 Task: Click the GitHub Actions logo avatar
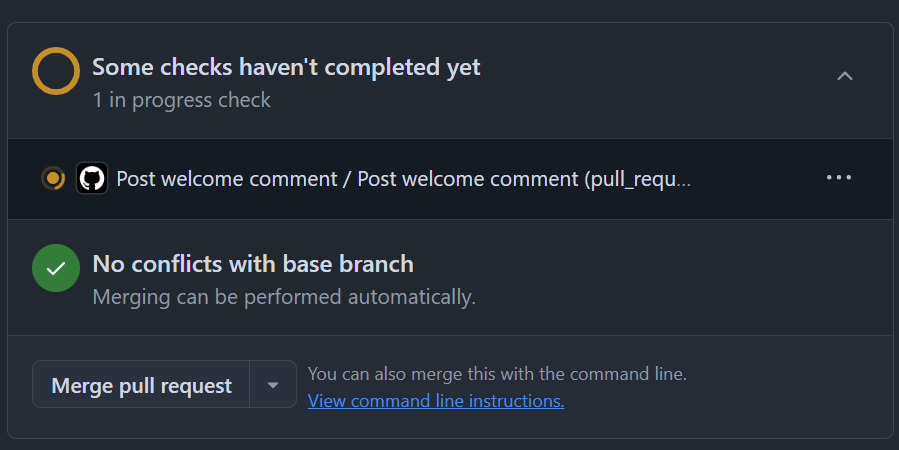coord(92,179)
